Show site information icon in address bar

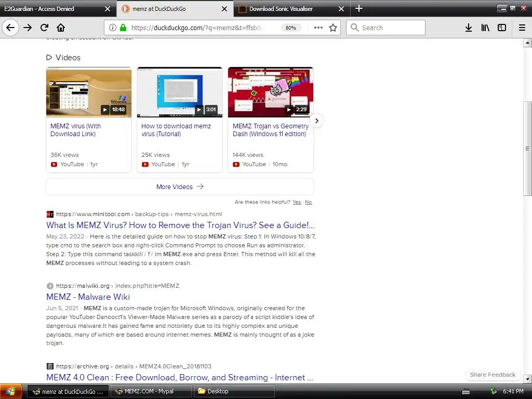[113, 28]
